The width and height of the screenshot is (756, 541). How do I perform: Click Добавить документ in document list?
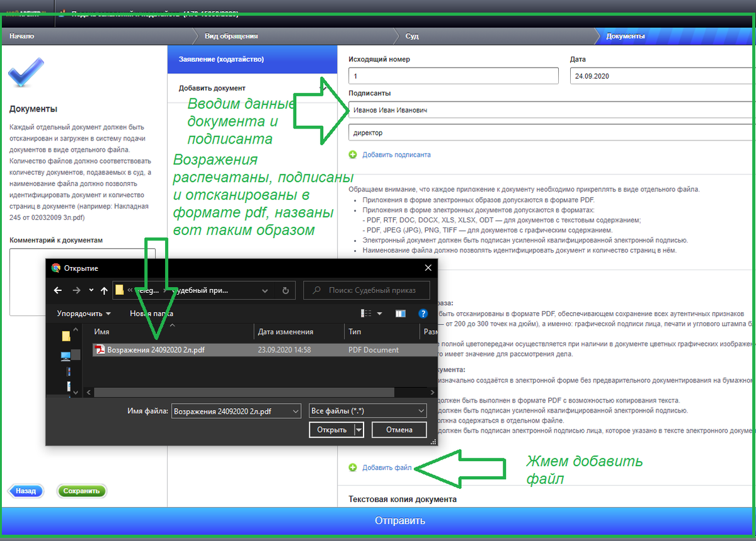point(212,88)
